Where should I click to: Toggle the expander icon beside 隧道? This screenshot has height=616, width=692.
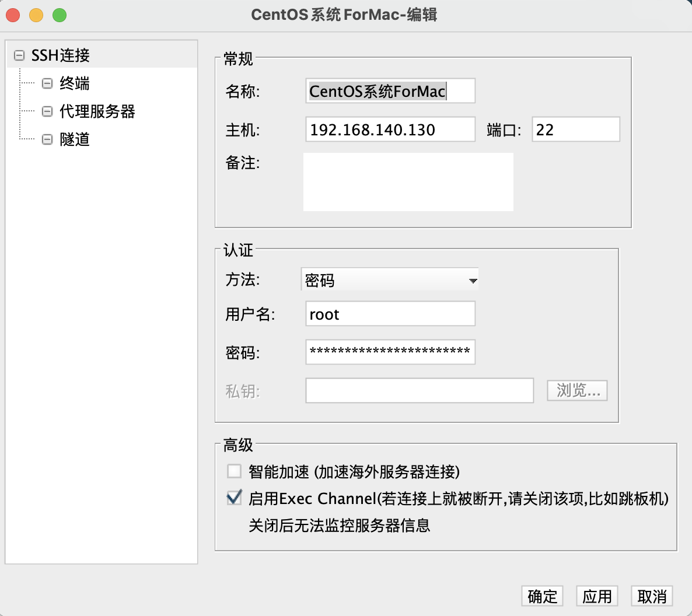[x=47, y=139]
